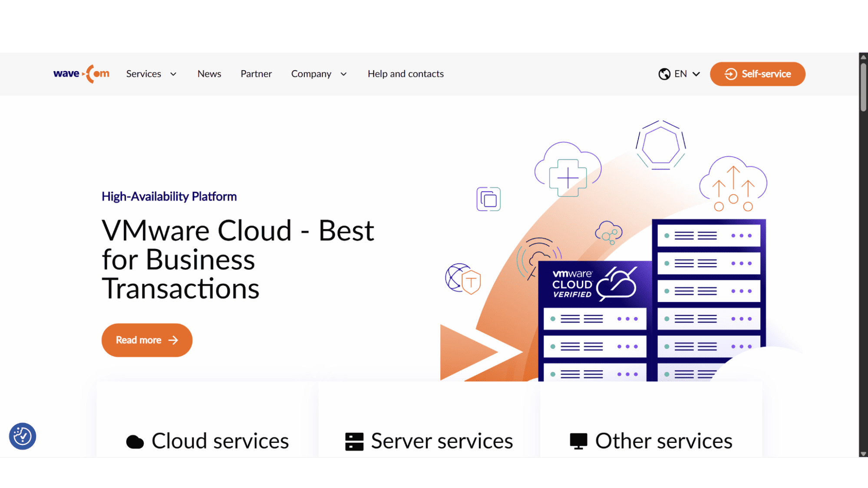Visit Help and contacts
Image resolution: width=868 pixels, height=488 pixels.
(406, 74)
